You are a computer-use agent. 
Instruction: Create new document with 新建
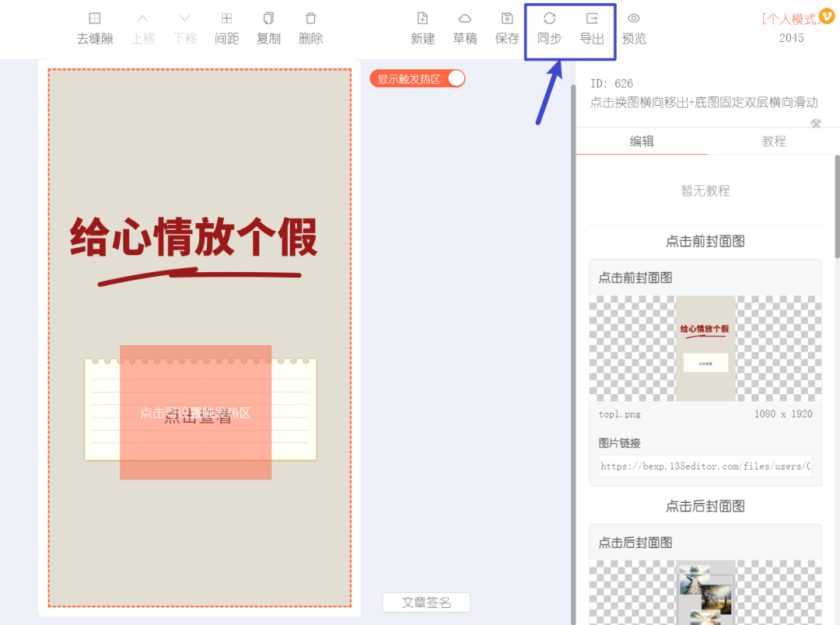(422, 29)
